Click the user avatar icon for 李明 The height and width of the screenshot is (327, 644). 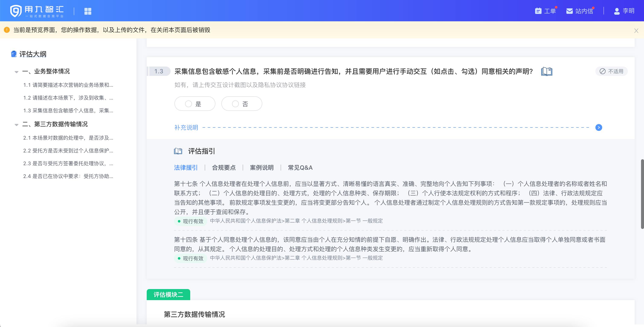click(617, 11)
